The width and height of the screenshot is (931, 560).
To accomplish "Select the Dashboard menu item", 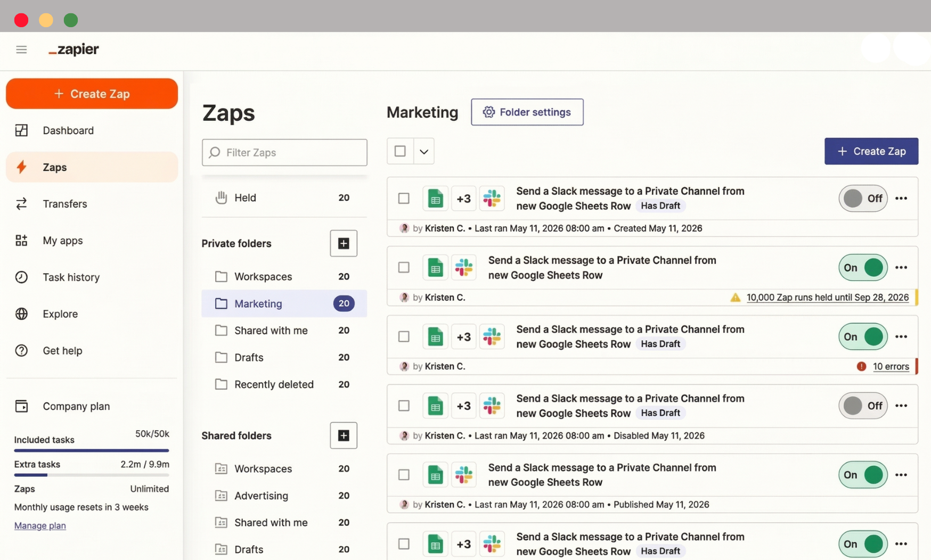I will [68, 130].
